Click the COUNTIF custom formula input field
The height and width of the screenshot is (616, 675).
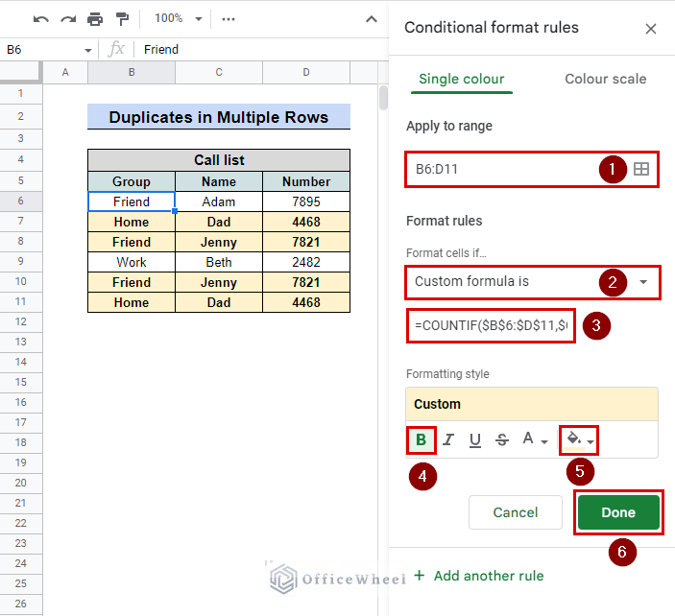492,325
